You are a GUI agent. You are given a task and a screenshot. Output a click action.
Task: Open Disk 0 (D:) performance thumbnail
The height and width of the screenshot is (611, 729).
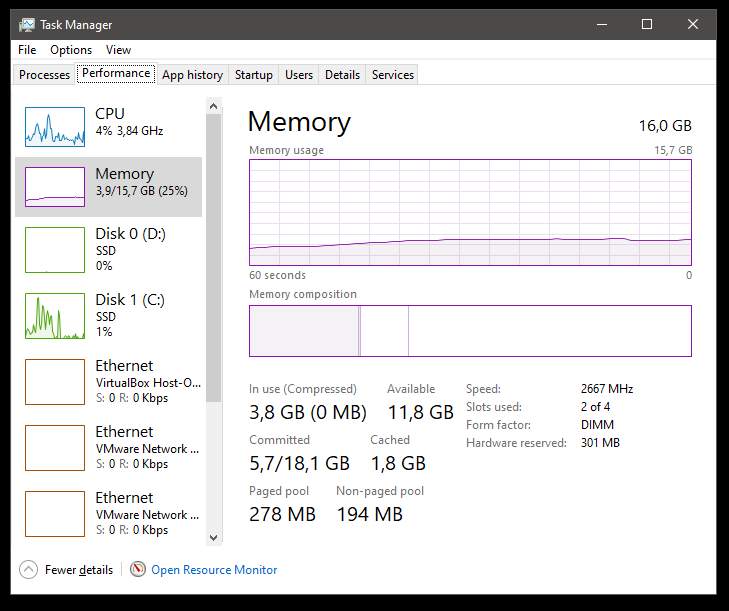pyautogui.click(x=55, y=250)
